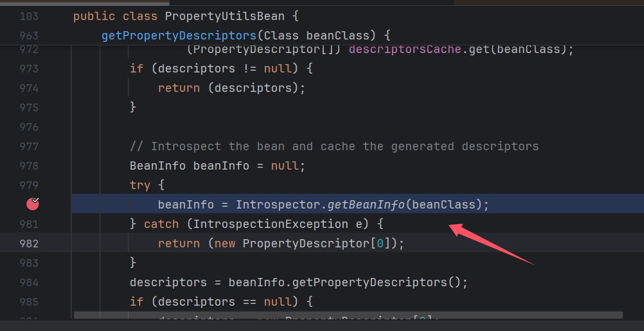
Task: Click the editor's horizontal scrollbar at the bottom
Action: pos(348,315)
